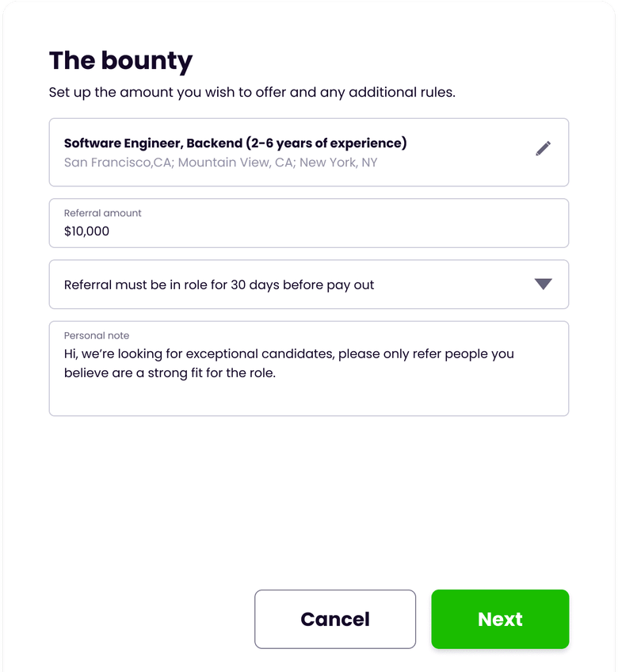Click the Referral amount label

pyautogui.click(x=102, y=212)
